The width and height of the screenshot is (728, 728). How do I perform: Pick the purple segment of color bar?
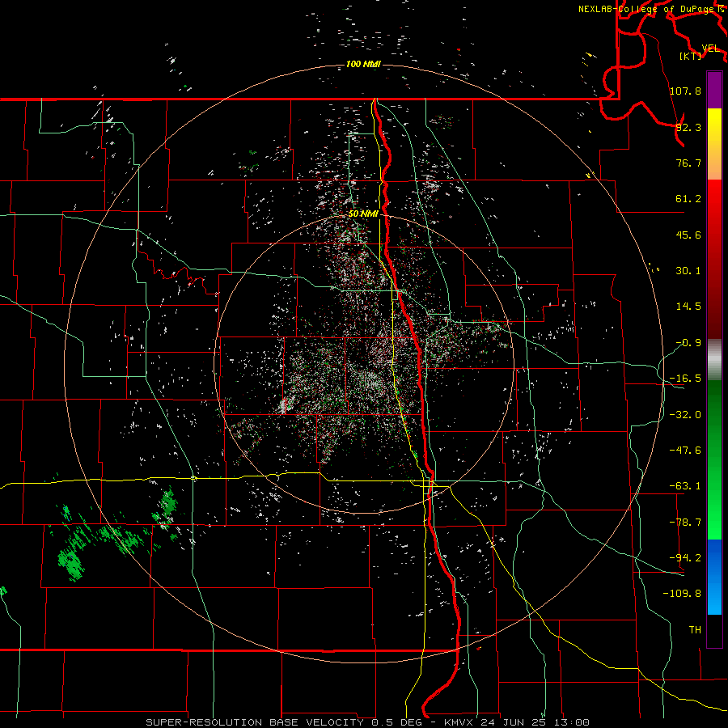[x=714, y=90]
